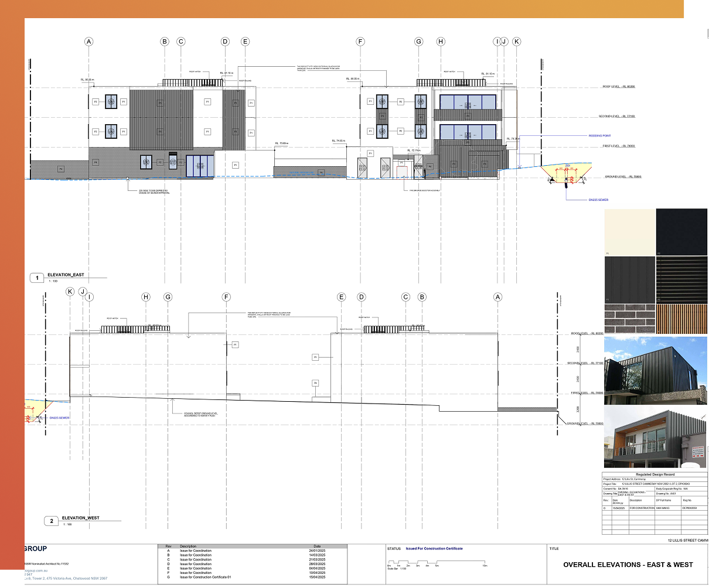Select the ON225 SEWER label on East elevation
This screenshot has height=588, width=709.
tap(598, 200)
